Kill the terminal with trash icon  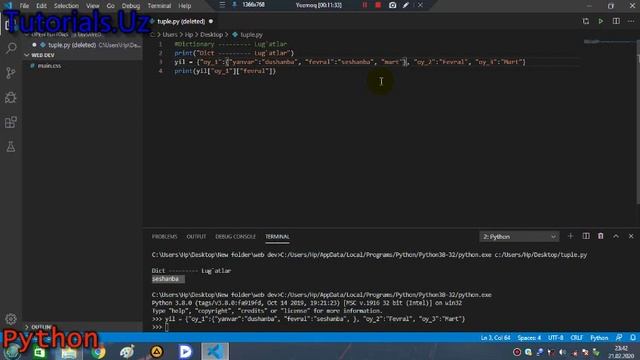(x=600, y=236)
